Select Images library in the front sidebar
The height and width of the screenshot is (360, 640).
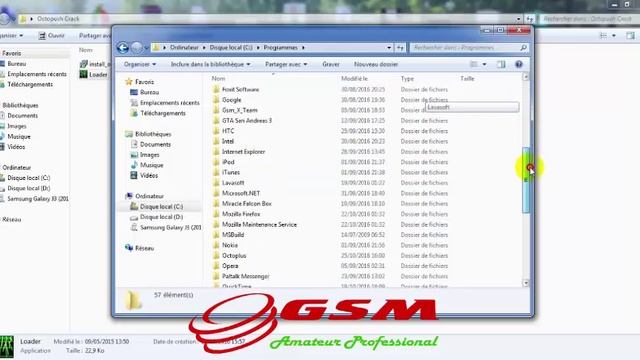(149, 155)
